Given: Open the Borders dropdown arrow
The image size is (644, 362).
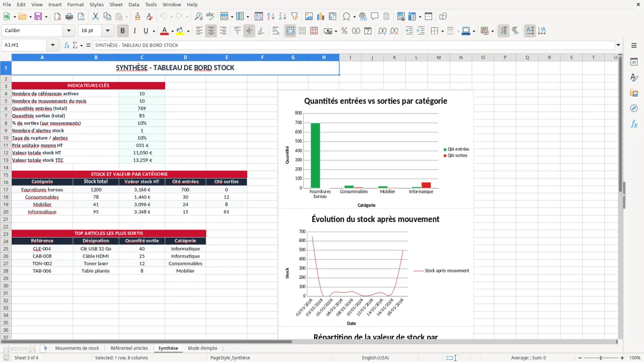Looking at the screenshot, I should (x=442, y=31).
